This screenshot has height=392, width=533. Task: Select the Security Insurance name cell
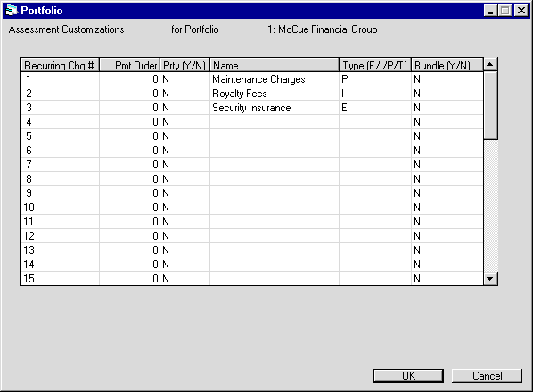(x=275, y=108)
